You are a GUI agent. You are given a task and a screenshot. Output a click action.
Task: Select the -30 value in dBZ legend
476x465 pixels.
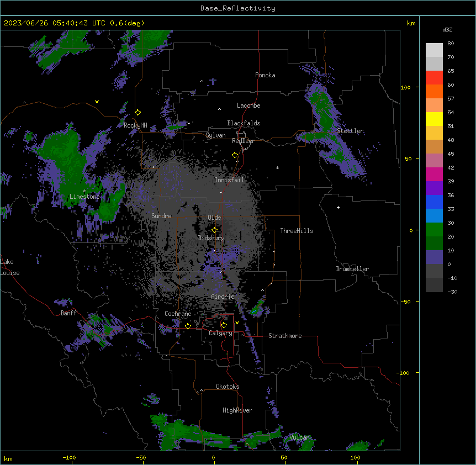coord(452,292)
